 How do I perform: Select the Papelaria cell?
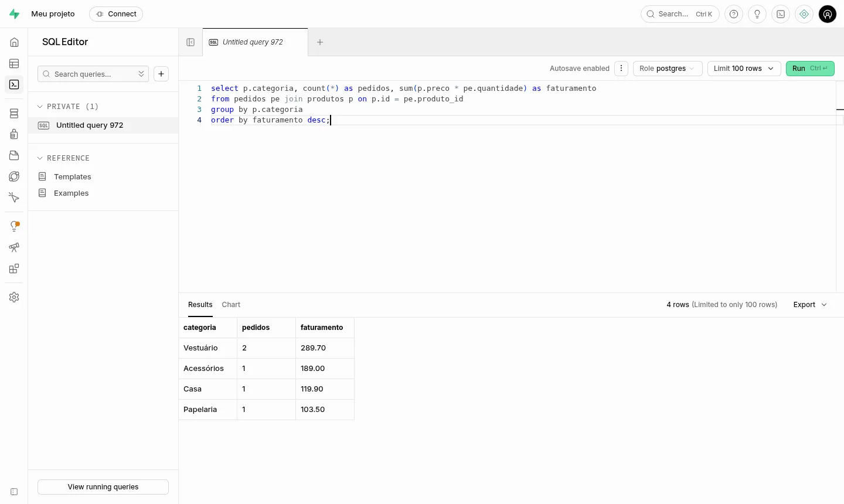(208, 410)
